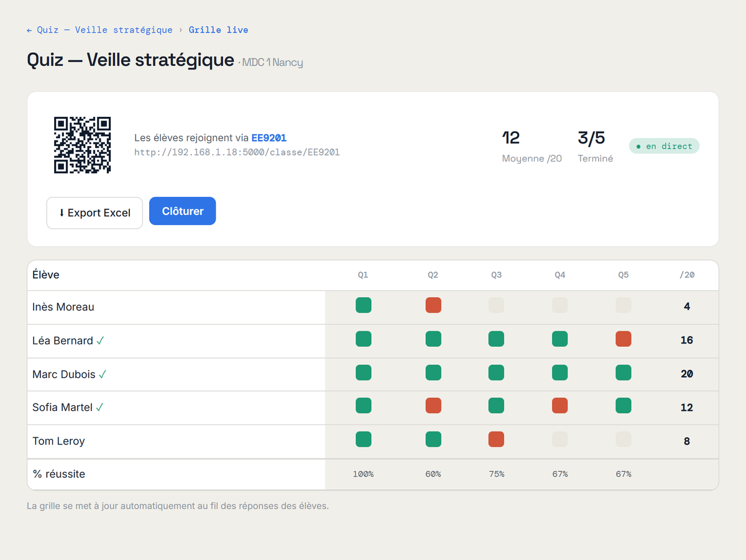Click the Grille live breadcrumb item
The width and height of the screenshot is (746, 560).
218,30
